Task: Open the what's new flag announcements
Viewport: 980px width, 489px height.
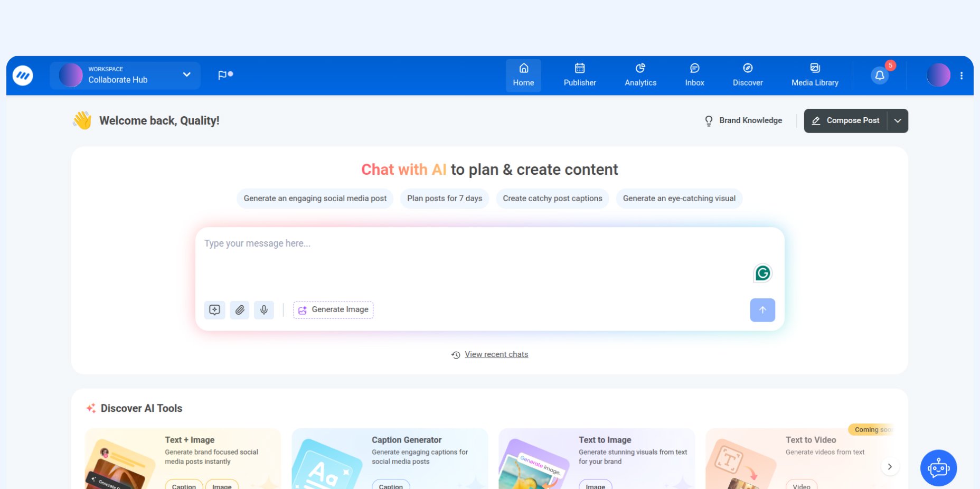Action: 222,74
